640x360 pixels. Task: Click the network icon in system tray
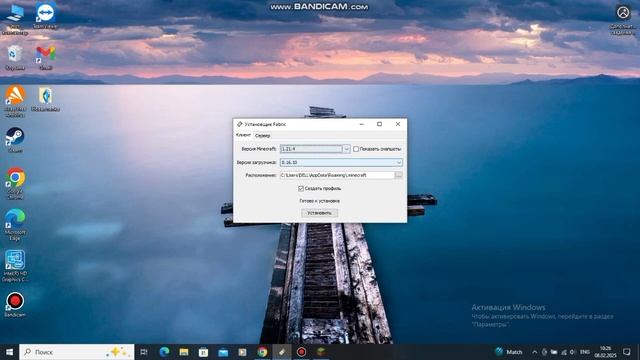[x=564, y=352]
